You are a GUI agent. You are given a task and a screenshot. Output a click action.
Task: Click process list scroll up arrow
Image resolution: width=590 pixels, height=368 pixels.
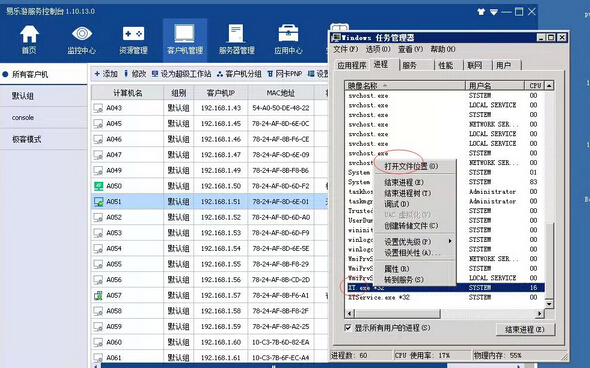point(549,86)
